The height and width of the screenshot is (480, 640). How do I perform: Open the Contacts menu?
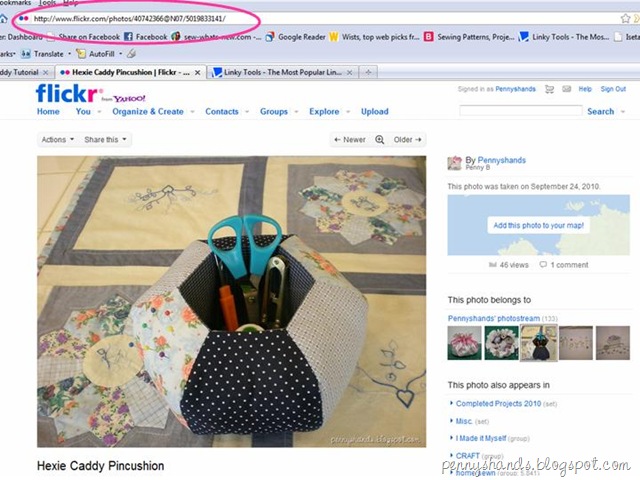point(222,111)
